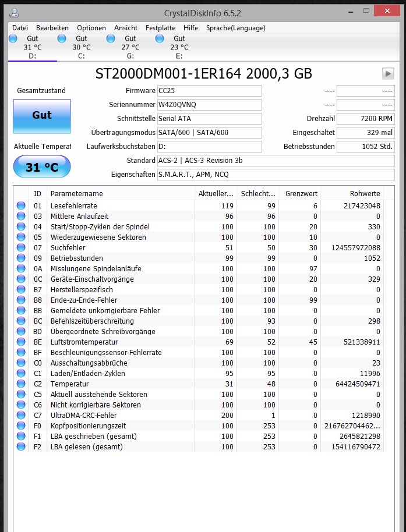Image resolution: width=406 pixels, height=532 pixels.
Task: Click the Eingeschaltet field 329 mal
Action: (x=366, y=132)
